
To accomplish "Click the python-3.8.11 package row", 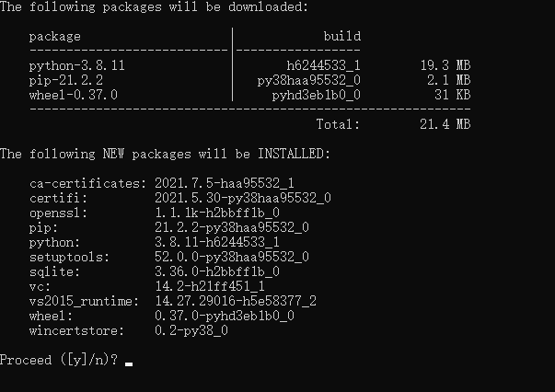I will [x=249, y=65].
